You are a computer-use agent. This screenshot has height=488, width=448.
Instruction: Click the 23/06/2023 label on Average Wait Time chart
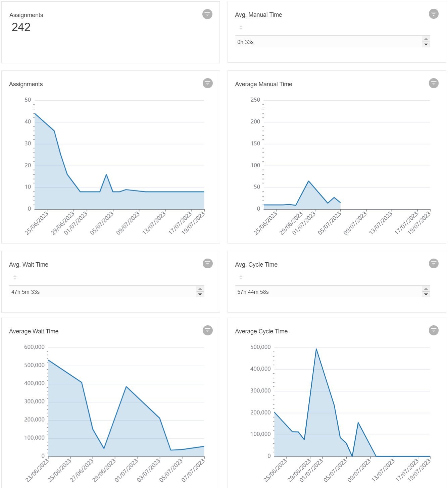[x=37, y=470]
